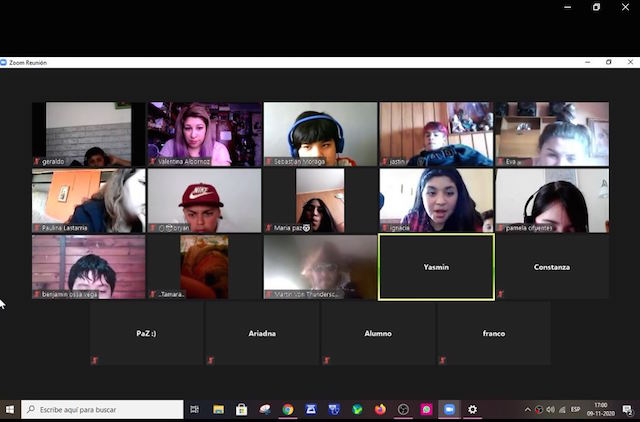640x422 pixels.
Task: Open the ESP input language selector
Action: 575,409
